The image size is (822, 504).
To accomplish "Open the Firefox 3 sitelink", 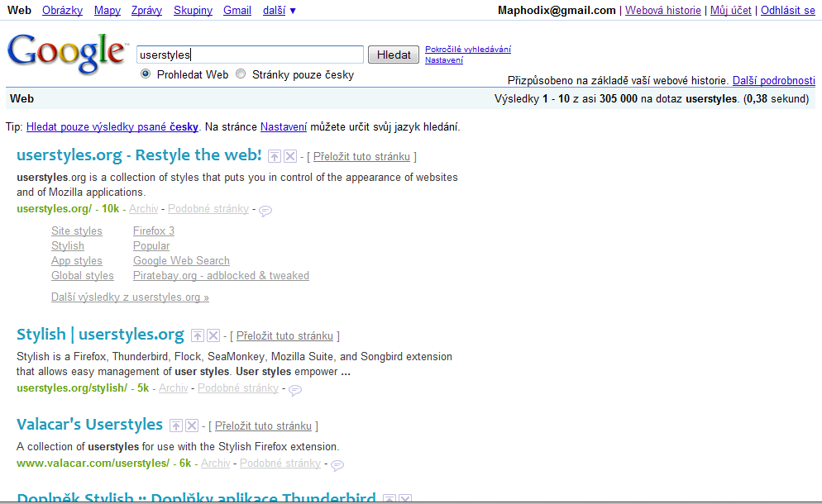I will click(x=154, y=231).
